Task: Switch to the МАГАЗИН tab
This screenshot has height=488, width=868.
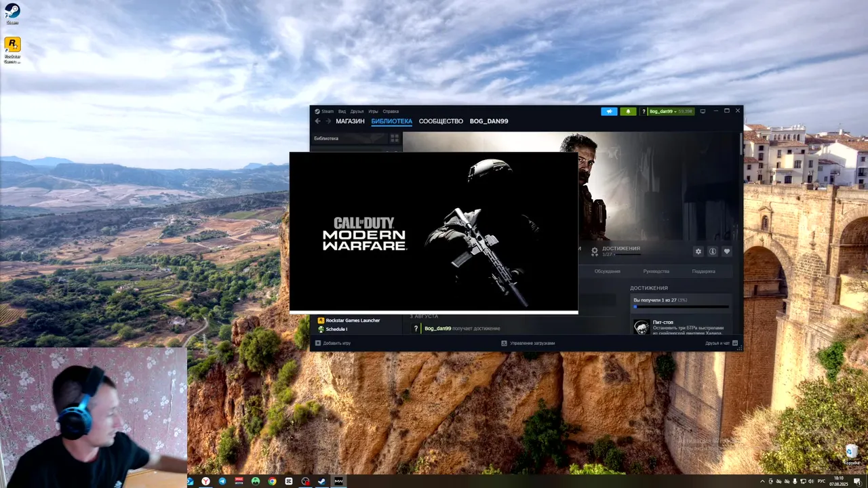Action: [350, 121]
